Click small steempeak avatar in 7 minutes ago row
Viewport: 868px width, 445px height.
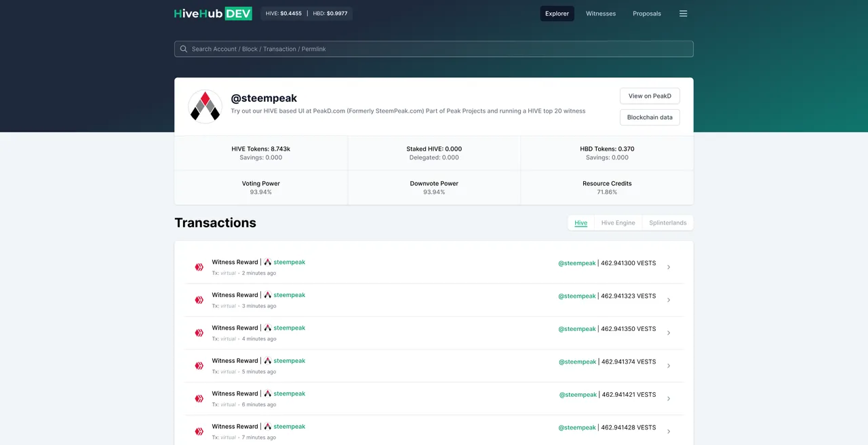coord(268,427)
